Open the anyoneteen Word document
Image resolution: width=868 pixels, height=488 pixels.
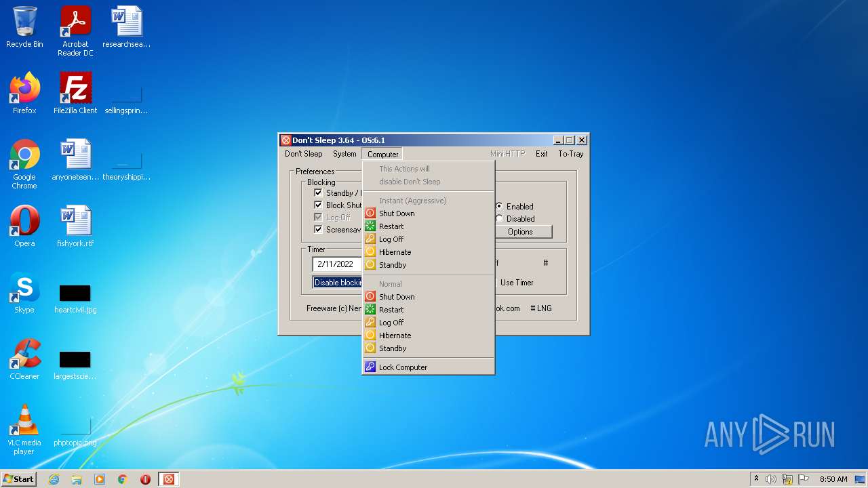coord(75,160)
